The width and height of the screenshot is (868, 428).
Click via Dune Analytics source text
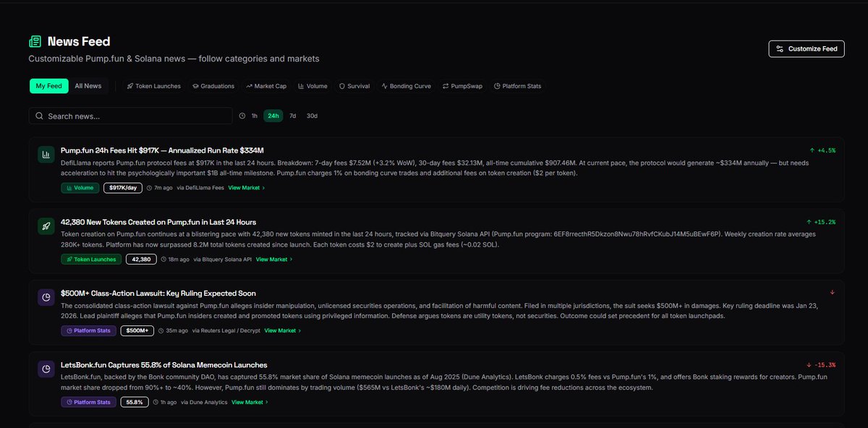204,402
